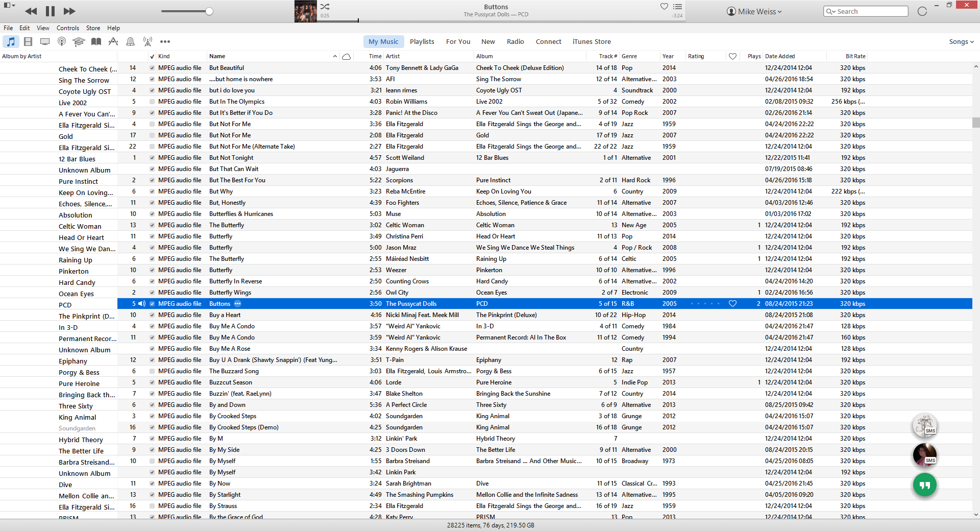Image resolution: width=980 pixels, height=531 pixels.
Task: Open the window sidebar menu dropdown at top-left
Action: [x=10, y=5]
